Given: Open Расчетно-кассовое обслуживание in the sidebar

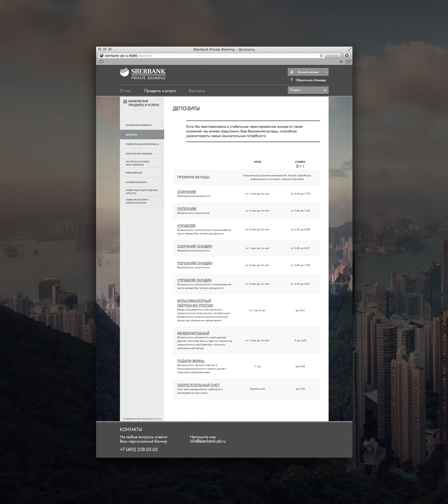Looking at the screenshot, I should (142, 163).
